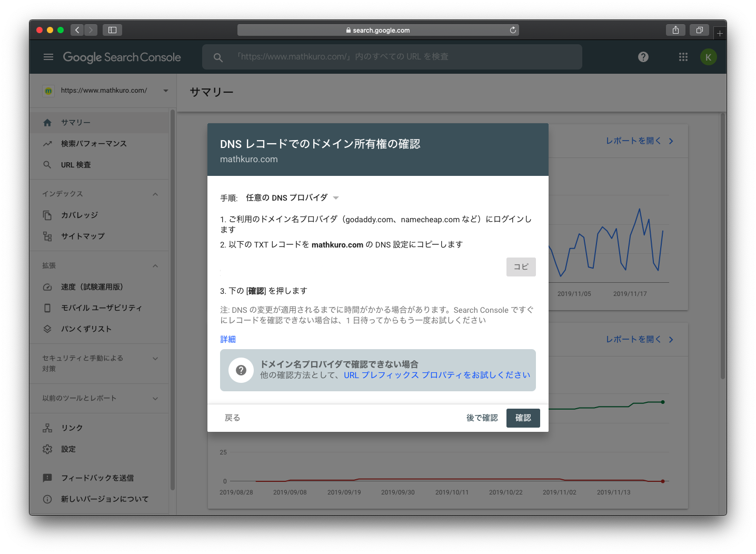Image resolution: width=756 pixels, height=554 pixels.
Task: Click the モバイル ユーザビリティ phone icon
Action: 47,308
